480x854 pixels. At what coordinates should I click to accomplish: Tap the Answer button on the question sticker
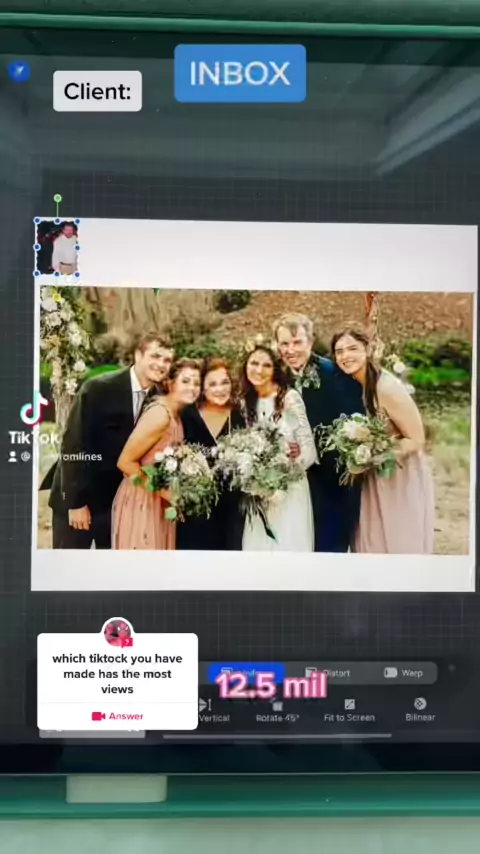117,716
